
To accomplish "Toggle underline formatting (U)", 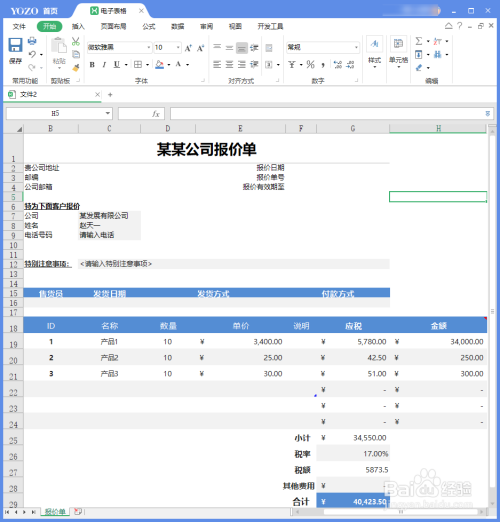I will [x=116, y=64].
